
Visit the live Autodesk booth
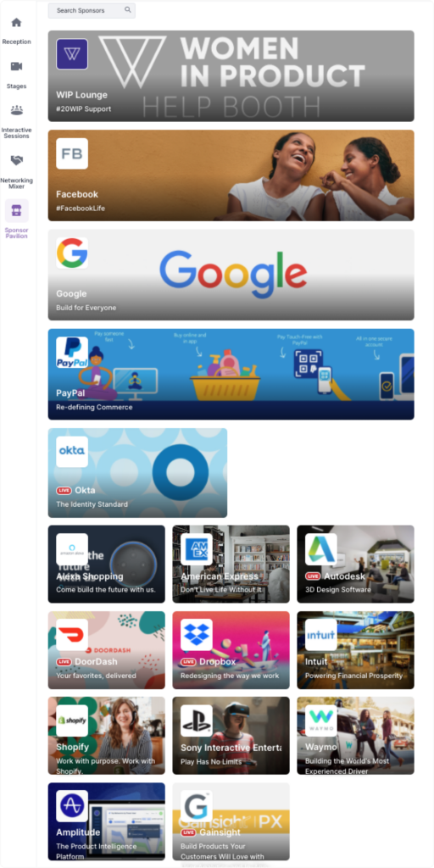[x=355, y=564]
